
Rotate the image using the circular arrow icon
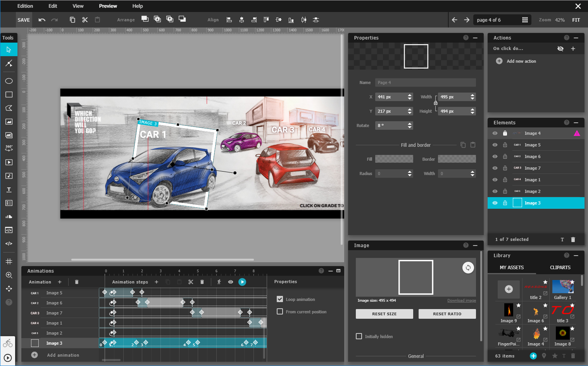click(x=468, y=267)
